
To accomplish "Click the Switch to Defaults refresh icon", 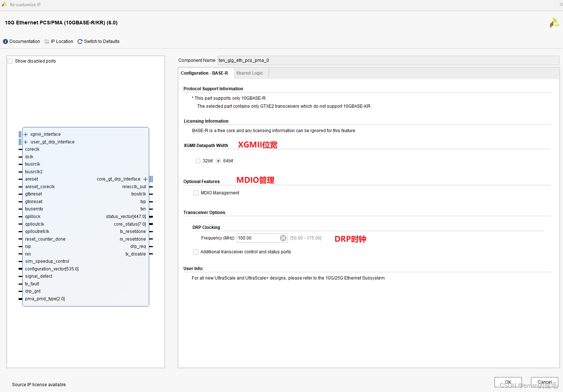I will (80, 41).
